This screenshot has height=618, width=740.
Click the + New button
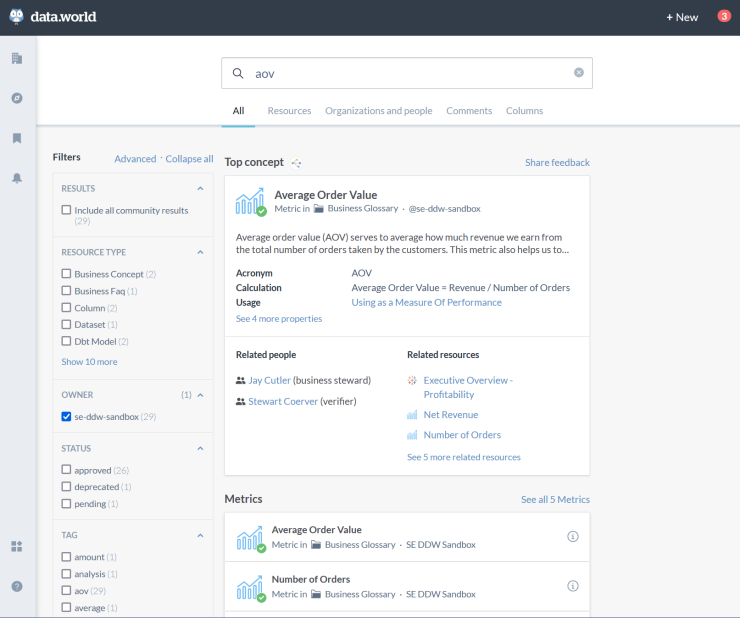(x=682, y=17)
